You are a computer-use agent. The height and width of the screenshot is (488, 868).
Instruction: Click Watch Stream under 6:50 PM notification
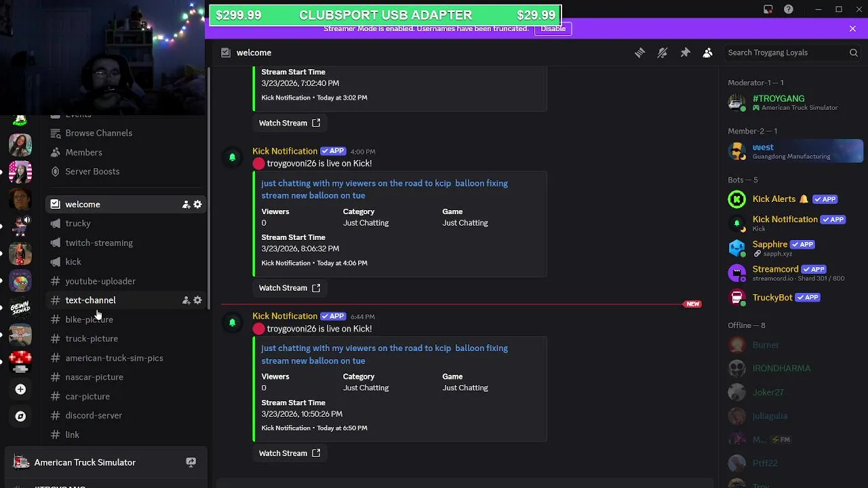point(290,453)
